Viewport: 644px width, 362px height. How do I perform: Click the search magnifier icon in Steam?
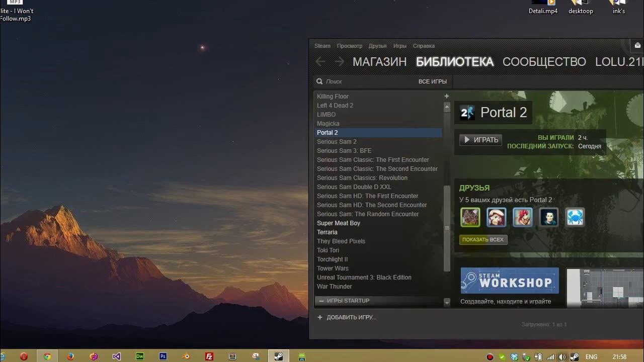[319, 81]
